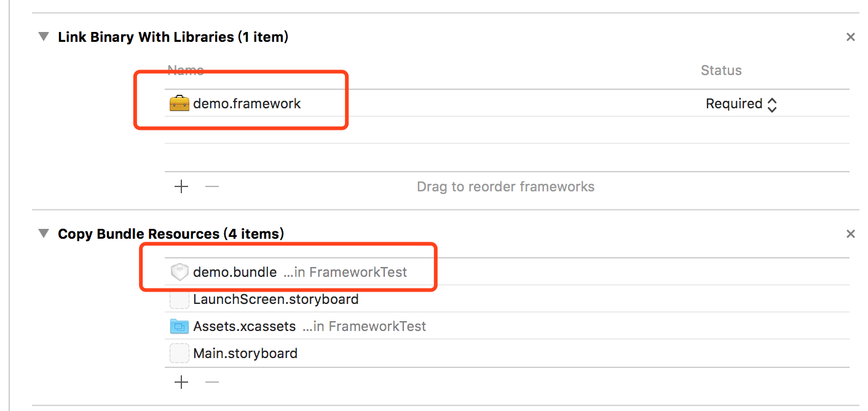Delete the Link Binary With Libraries phase
Image resolution: width=868 pixels, height=411 pixels.
(851, 37)
